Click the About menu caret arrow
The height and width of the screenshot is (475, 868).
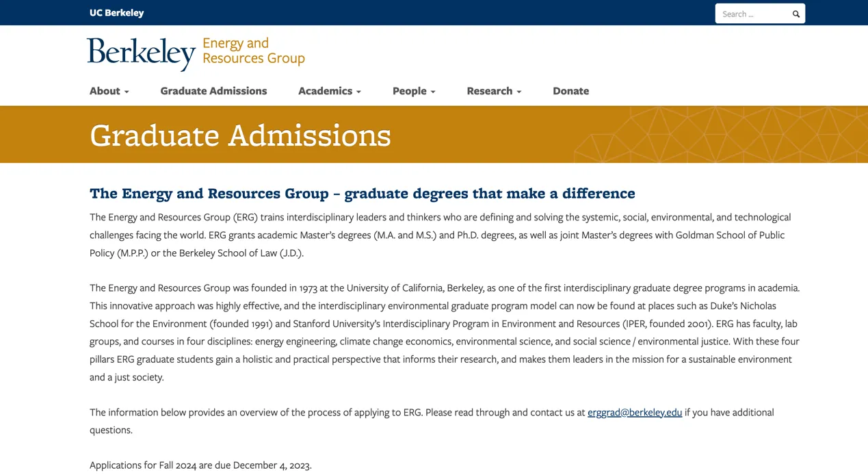point(127,92)
